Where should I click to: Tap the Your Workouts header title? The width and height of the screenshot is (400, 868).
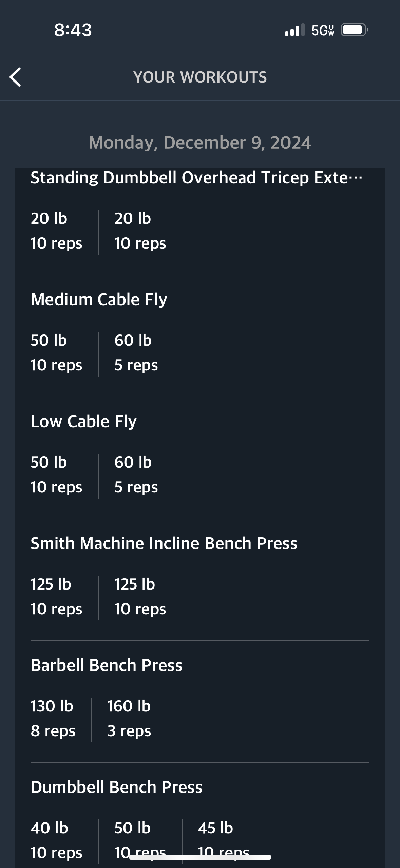pos(200,77)
